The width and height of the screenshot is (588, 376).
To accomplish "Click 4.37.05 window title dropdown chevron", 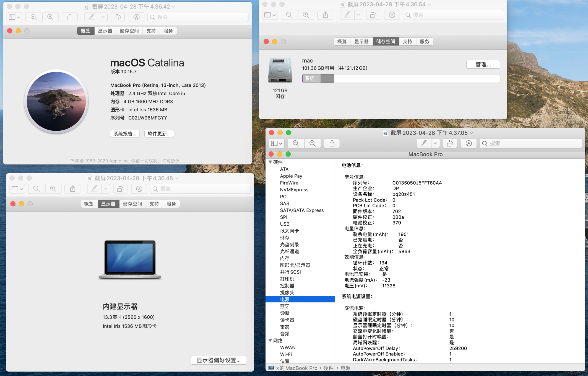I will [x=472, y=133].
